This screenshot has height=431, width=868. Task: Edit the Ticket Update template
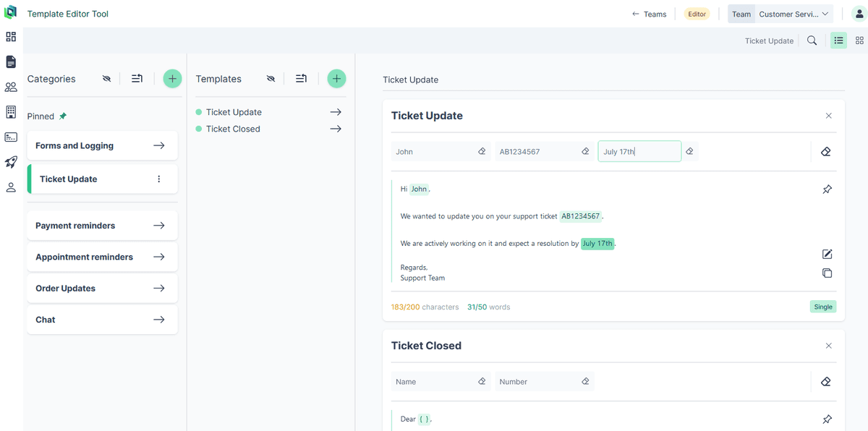[x=827, y=254]
